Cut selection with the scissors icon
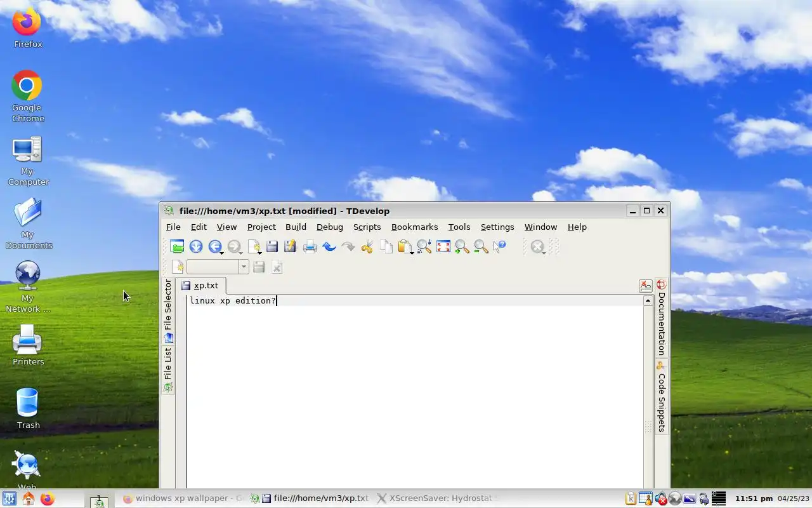 [367, 246]
